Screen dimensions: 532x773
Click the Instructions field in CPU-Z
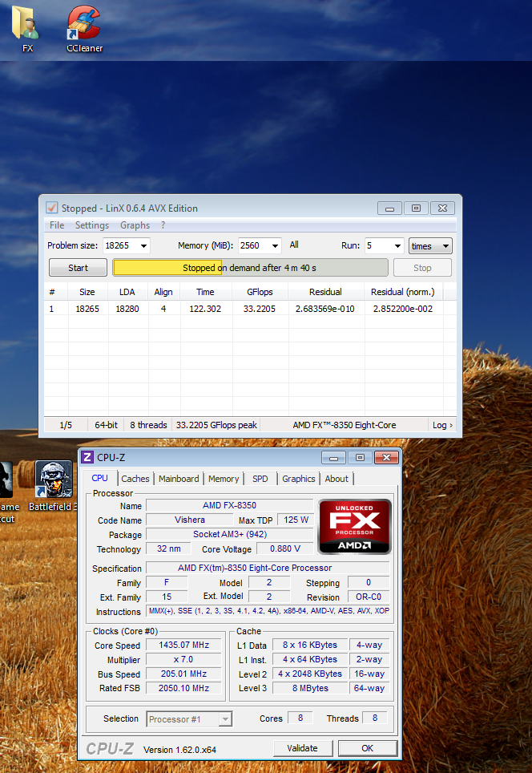(x=268, y=611)
